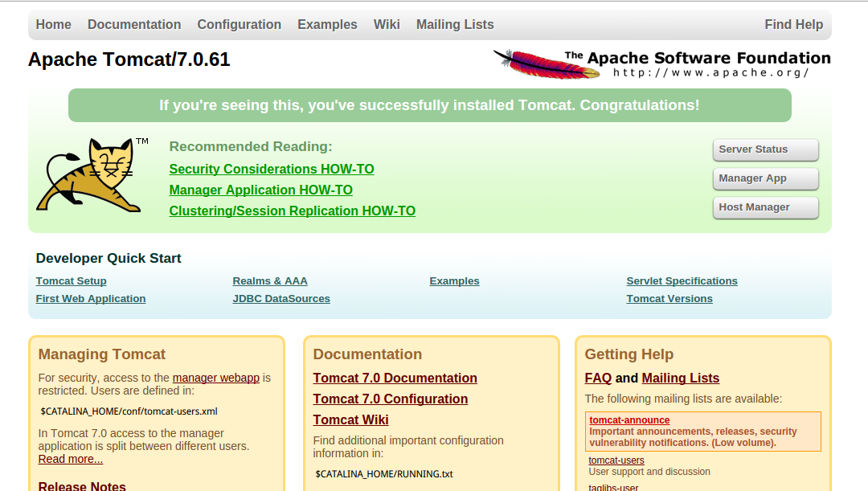Open the Manager App button
The width and height of the screenshot is (868, 491).
pyautogui.click(x=766, y=178)
